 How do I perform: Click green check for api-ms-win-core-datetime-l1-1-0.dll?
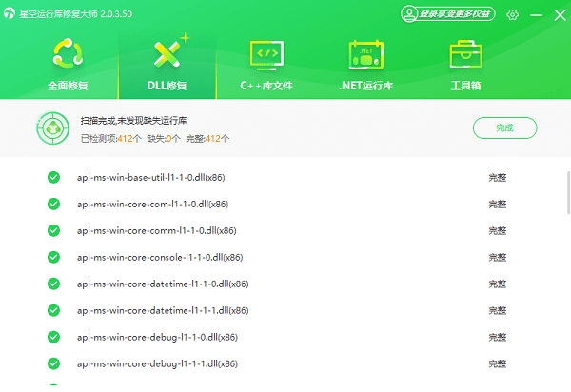coord(53,284)
